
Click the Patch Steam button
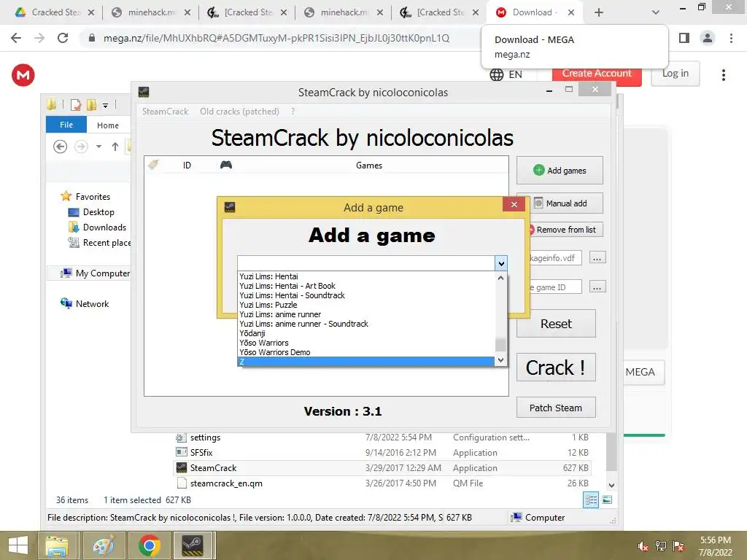[x=556, y=408]
